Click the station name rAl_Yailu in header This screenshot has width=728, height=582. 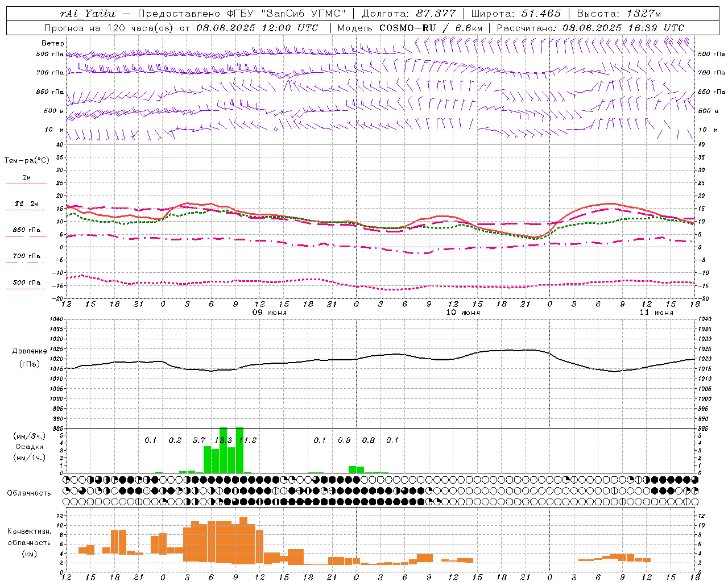click(x=88, y=14)
